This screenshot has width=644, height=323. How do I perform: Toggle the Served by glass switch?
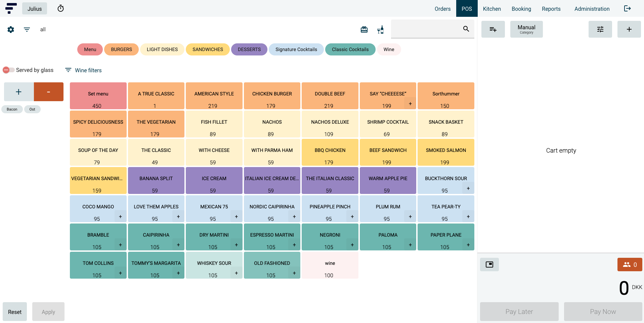tap(9, 70)
